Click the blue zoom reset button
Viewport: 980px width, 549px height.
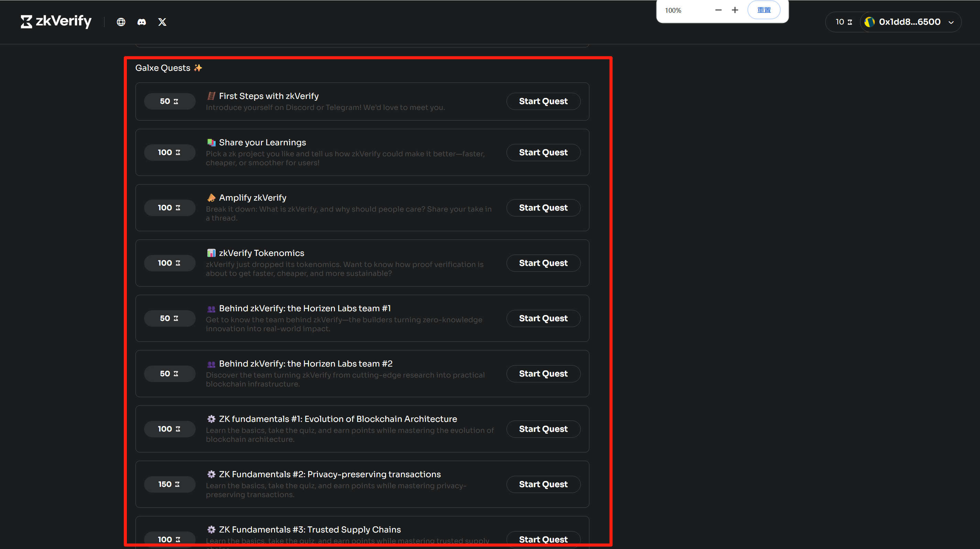(x=764, y=10)
